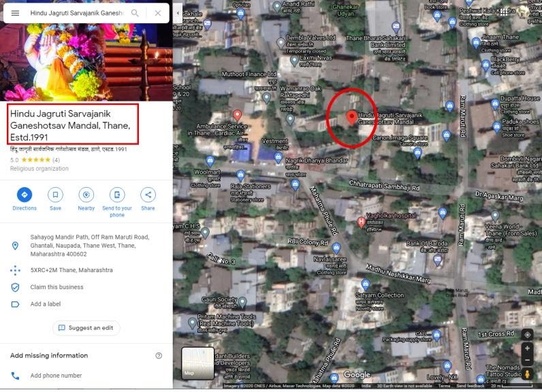Viewport: 542px width, 392px height.
Task: Click the Lovely-NX store marker
Action: 447,365
